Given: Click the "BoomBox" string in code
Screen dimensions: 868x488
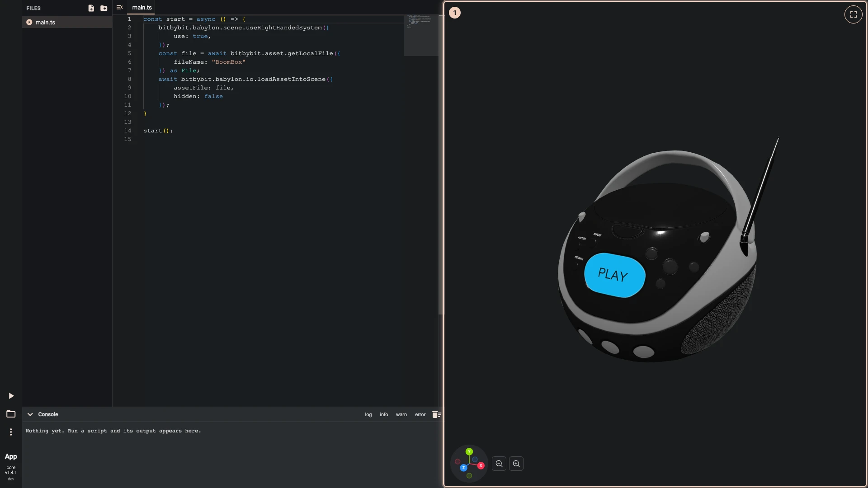Looking at the screenshot, I should point(229,62).
